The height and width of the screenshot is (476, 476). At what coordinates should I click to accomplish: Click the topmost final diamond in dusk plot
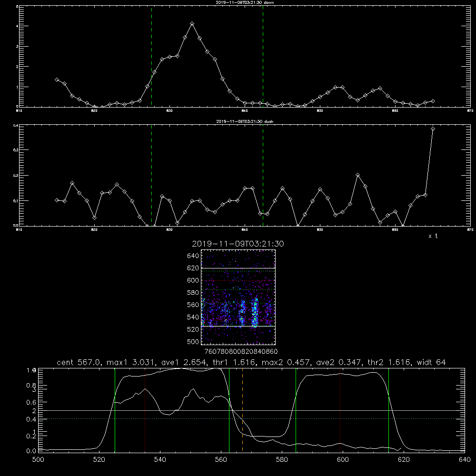click(x=433, y=129)
